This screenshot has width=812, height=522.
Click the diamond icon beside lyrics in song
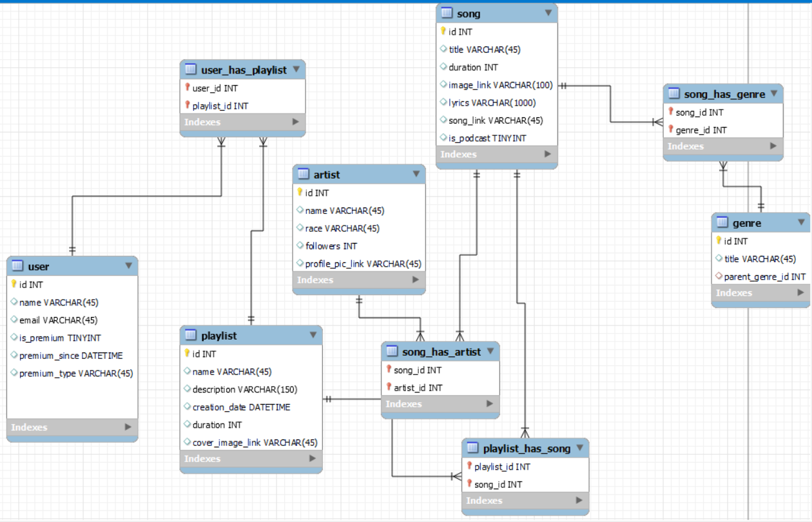click(443, 102)
